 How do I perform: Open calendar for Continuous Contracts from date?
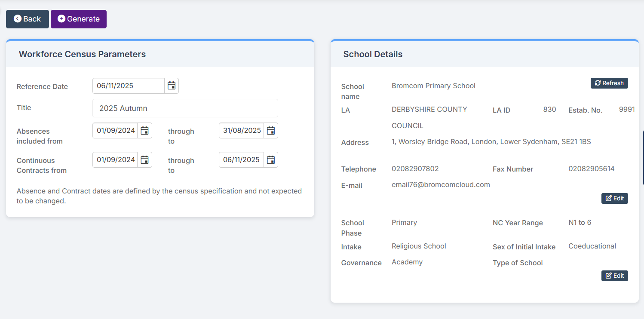click(x=145, y=160)
